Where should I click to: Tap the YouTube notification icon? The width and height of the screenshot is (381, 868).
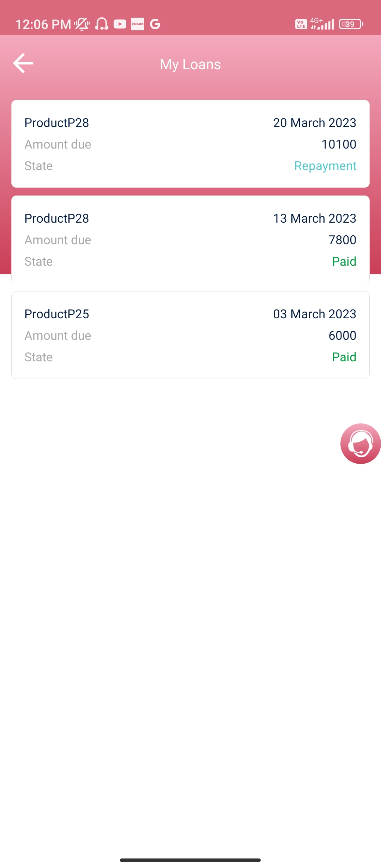pos(120,24)
